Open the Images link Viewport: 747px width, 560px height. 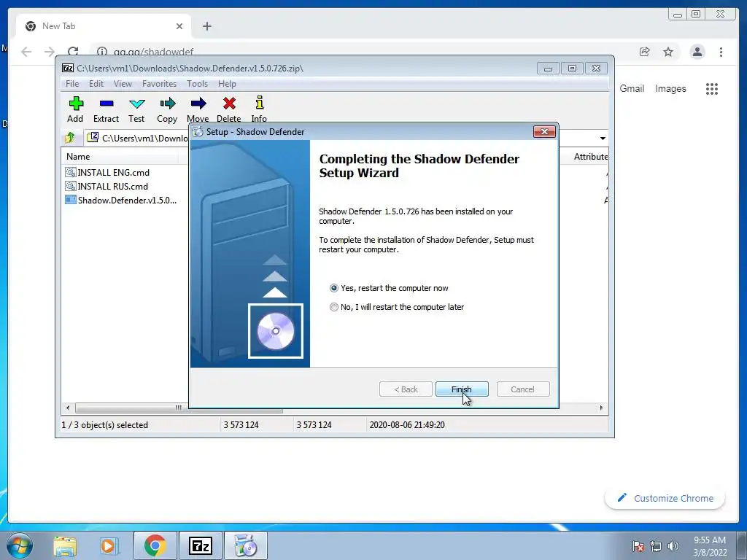click(x=670, y=88)
